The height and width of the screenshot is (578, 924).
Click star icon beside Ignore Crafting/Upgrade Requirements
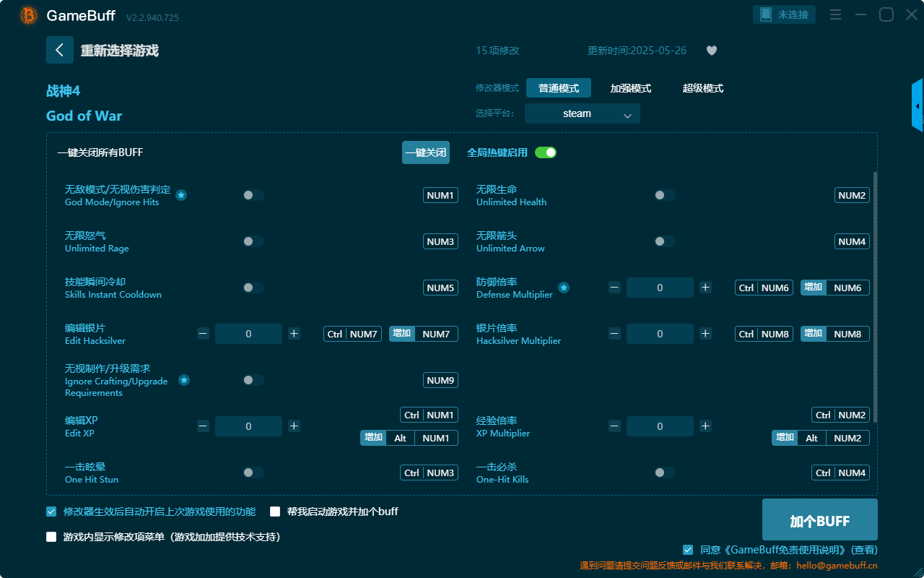[x=184, y=380]
